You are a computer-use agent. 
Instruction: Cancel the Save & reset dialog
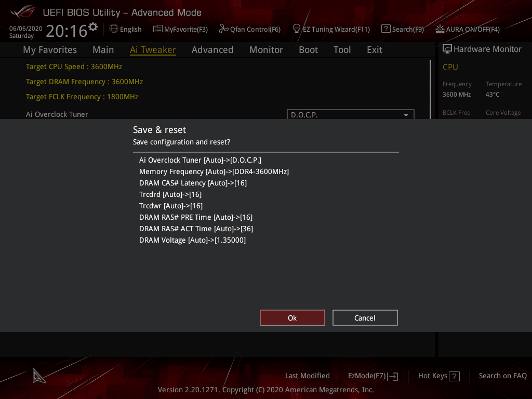coord(365,317)
